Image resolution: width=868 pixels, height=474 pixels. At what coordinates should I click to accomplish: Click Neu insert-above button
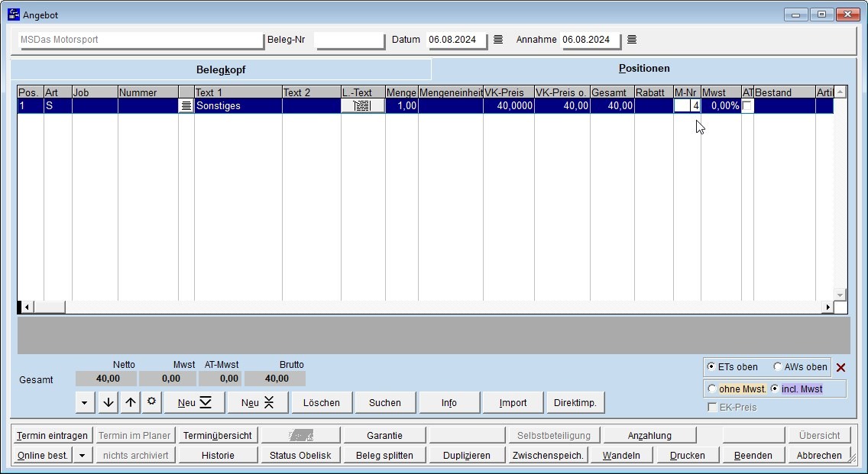pos(257,403)
